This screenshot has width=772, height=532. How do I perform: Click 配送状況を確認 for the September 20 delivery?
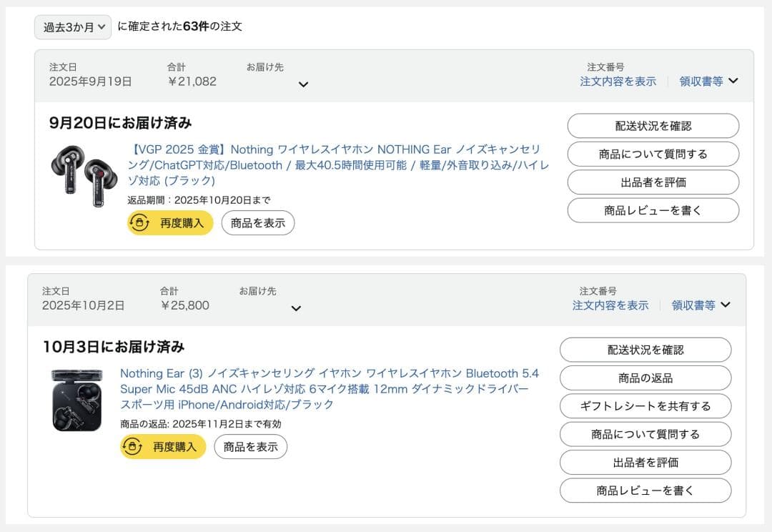[653, 126]
